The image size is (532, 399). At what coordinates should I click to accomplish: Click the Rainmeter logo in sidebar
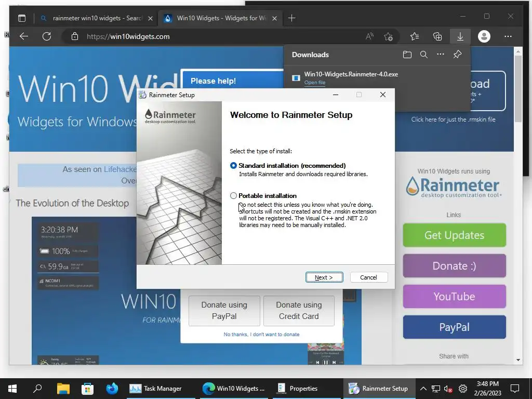point(453,187)
